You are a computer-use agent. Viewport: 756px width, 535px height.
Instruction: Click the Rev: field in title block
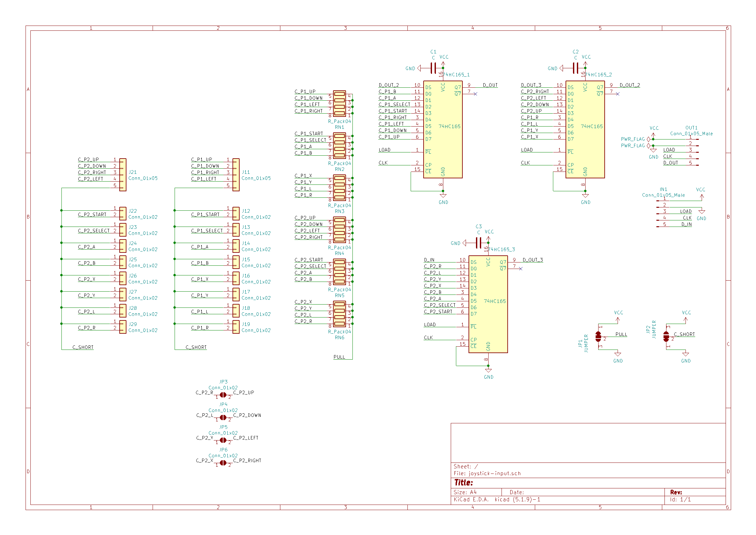click(676, 492)
